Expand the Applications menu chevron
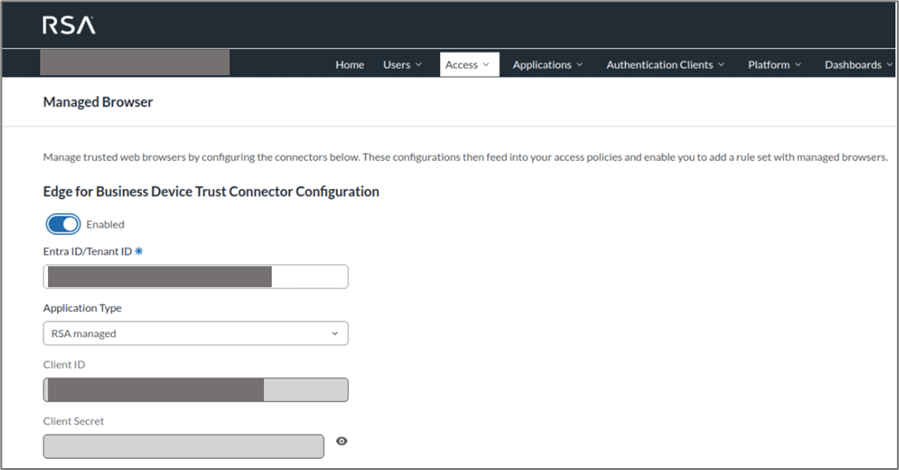Screen dimensions: 899x470 [580, 65]
